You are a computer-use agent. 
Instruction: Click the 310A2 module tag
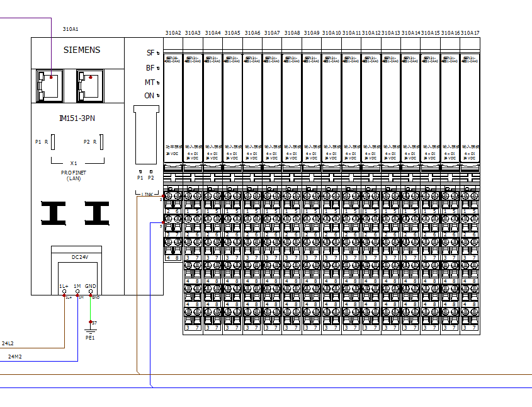tap(173, 33)
